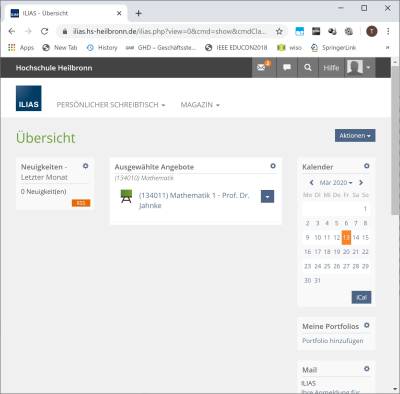Open the Mathematik 1 - Prof. Dr. Jahnke course link
Screen dimensions: 400x394
coord(194,200)
